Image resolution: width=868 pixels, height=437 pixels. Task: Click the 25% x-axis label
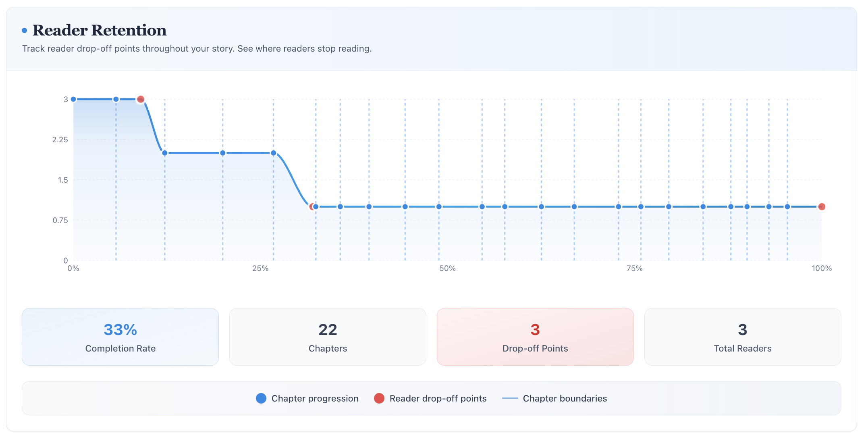tap(260, 268)
